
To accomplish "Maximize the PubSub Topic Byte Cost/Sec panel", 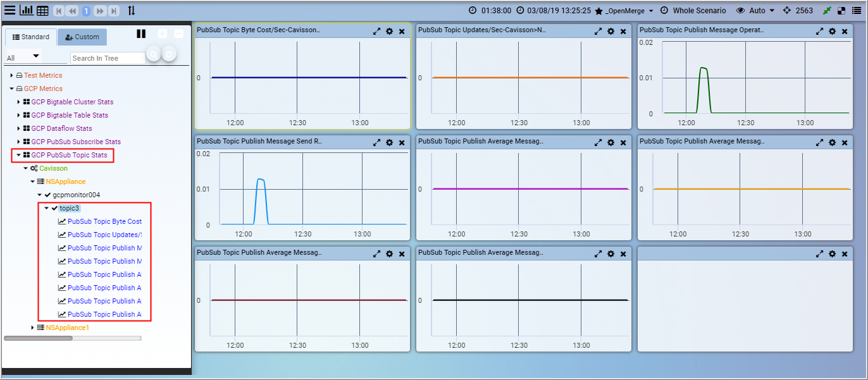I will (377, 31).
